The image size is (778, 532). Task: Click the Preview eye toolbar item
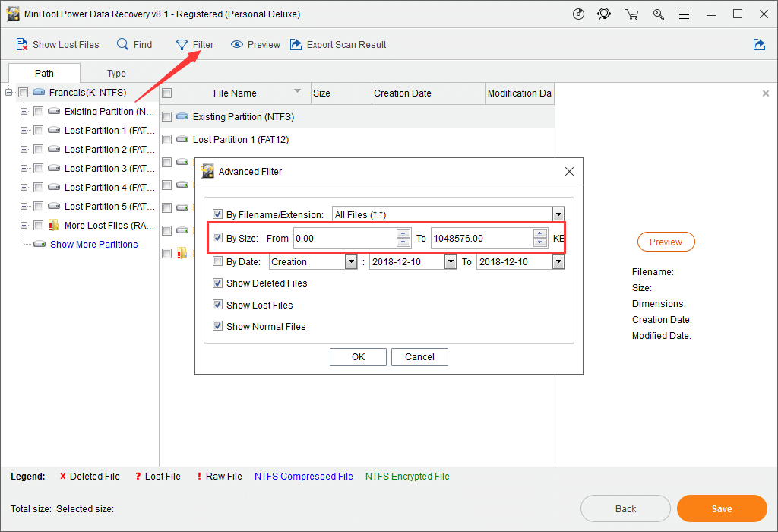pyautogui.click(x=255, y=45)
